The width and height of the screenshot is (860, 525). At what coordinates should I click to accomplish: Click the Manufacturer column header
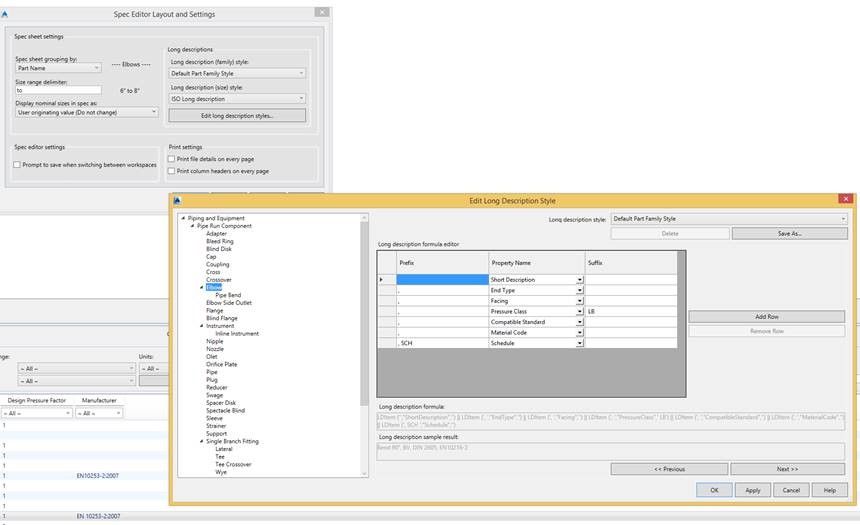pos(99,400)
